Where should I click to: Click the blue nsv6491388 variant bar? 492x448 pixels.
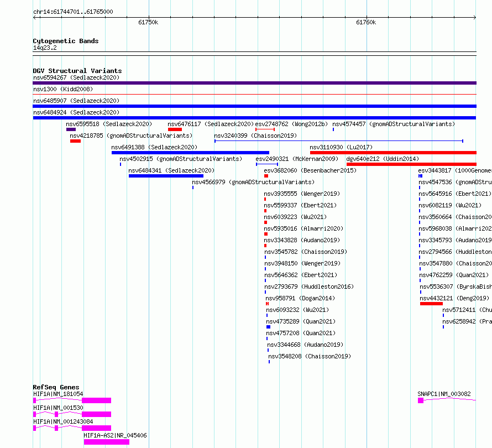point(190,153)
